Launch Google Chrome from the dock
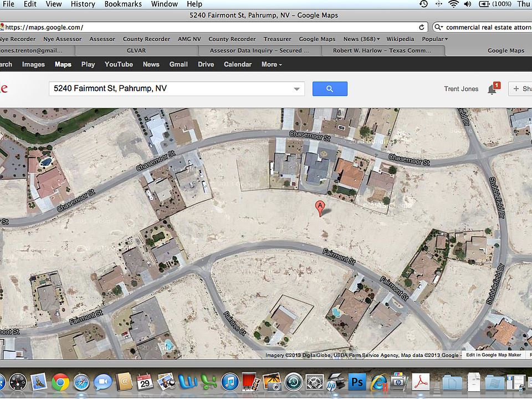 pos(60,382)
